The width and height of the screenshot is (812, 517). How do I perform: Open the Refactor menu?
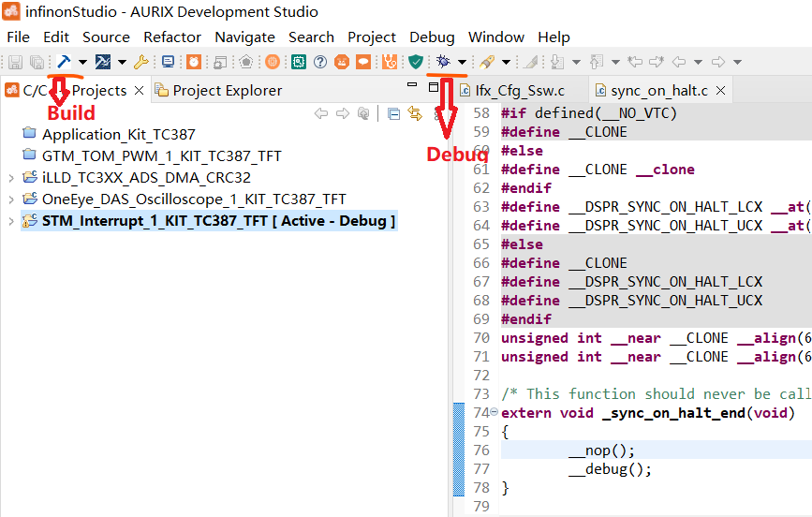pos(172,37)
